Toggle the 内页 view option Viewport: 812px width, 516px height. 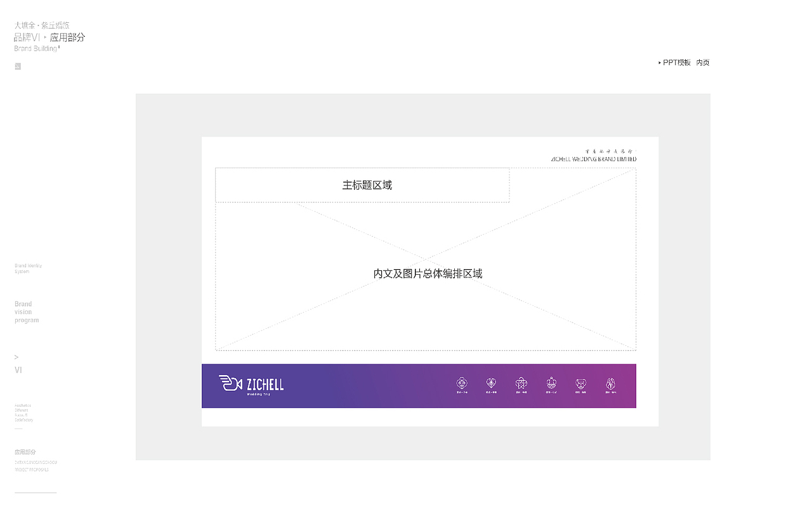pos(702,62)
